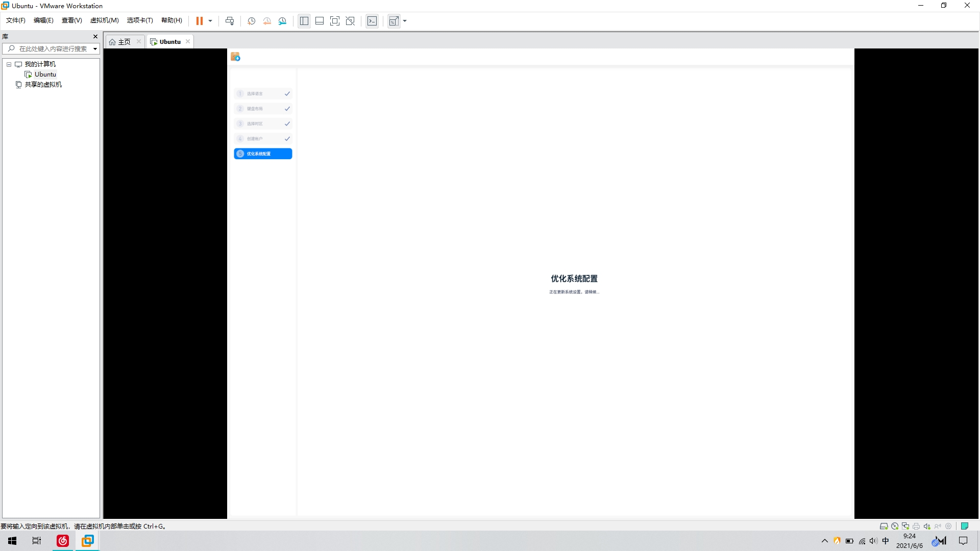Viewport: 980px width, 551px height.
Task: Click the VMware Workstation taskbar icon
Action: (88, 541)
